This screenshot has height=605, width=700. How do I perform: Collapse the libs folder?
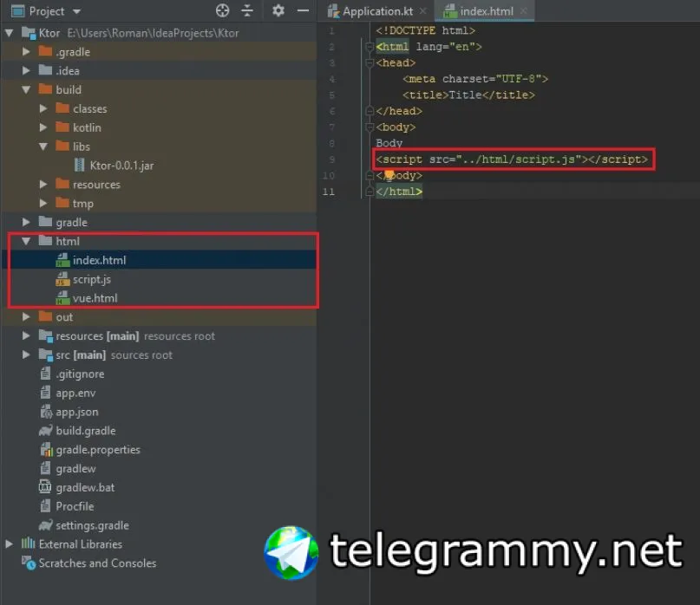coord(43,146)
